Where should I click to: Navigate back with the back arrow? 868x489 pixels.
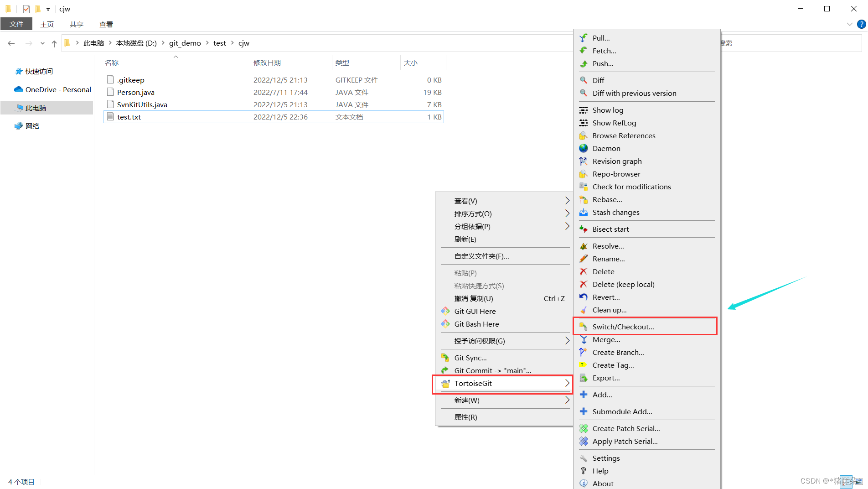[x=11, y=43]
